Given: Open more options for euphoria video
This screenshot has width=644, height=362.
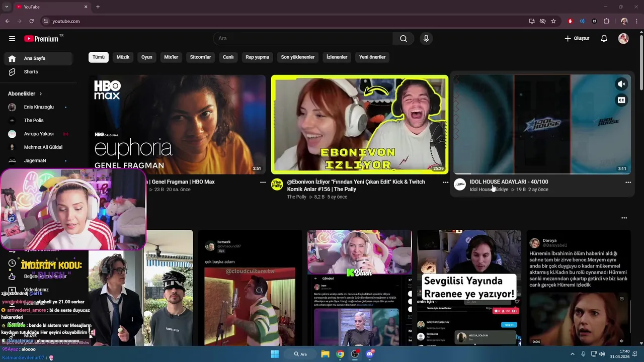Looking at the screenshot, I should tap(263, 183).
